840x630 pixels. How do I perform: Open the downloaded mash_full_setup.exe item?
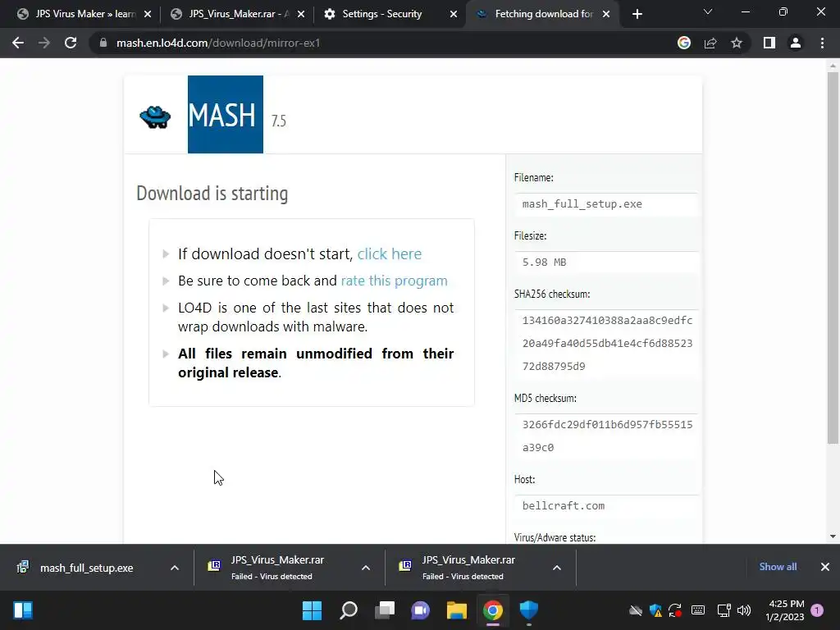86,568
